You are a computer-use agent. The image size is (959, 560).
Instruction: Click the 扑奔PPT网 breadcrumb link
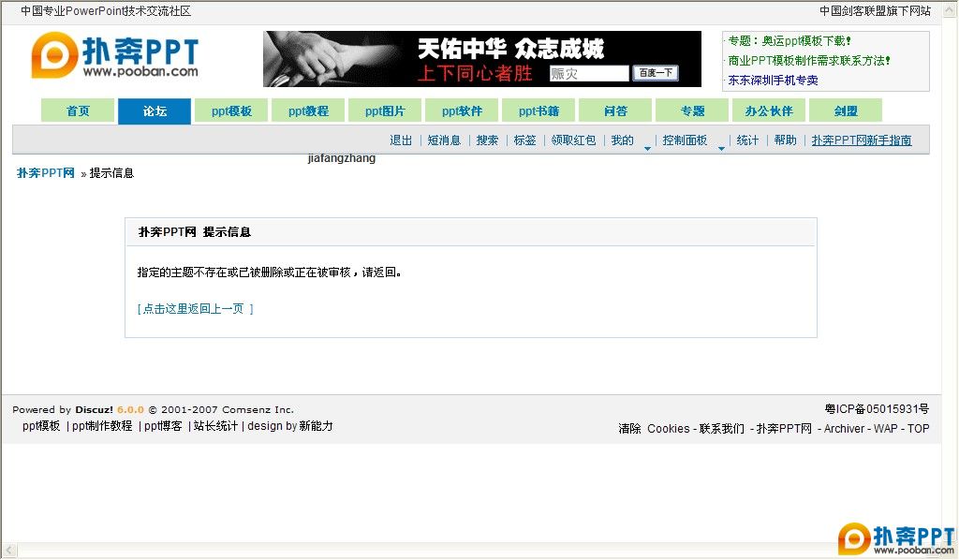coord(45,173)
